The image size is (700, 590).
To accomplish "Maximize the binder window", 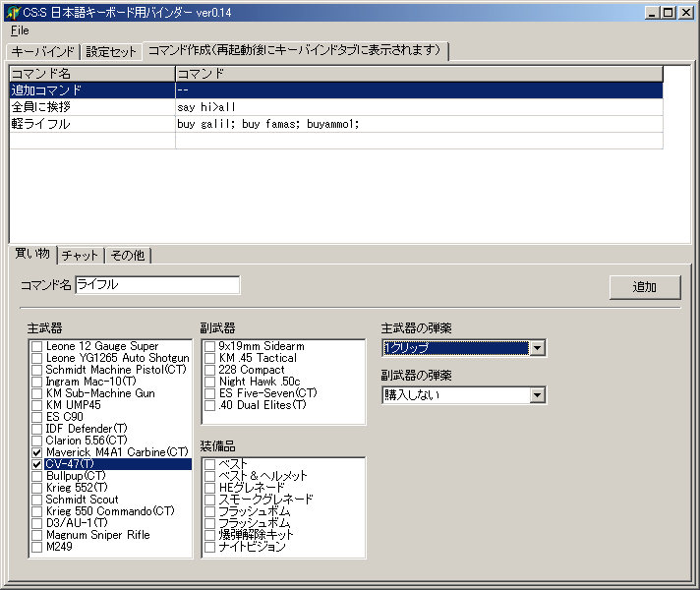I will (668, 12).
